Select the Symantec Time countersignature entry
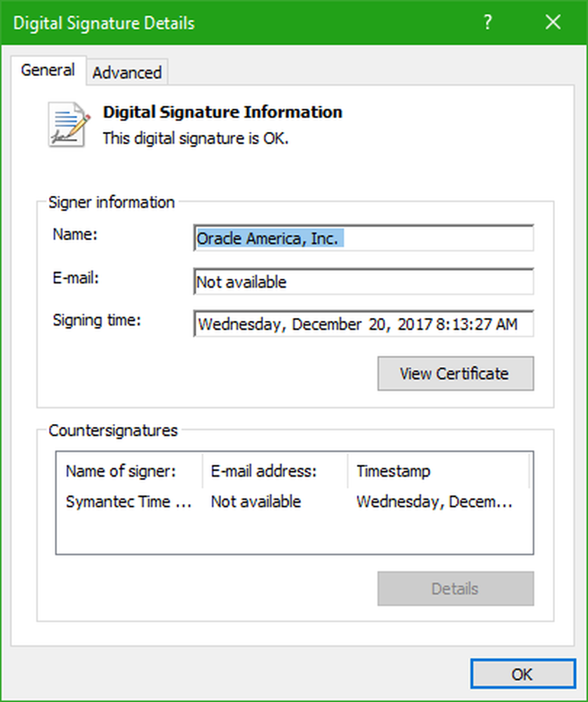588x702 pixels. (128, 502)
